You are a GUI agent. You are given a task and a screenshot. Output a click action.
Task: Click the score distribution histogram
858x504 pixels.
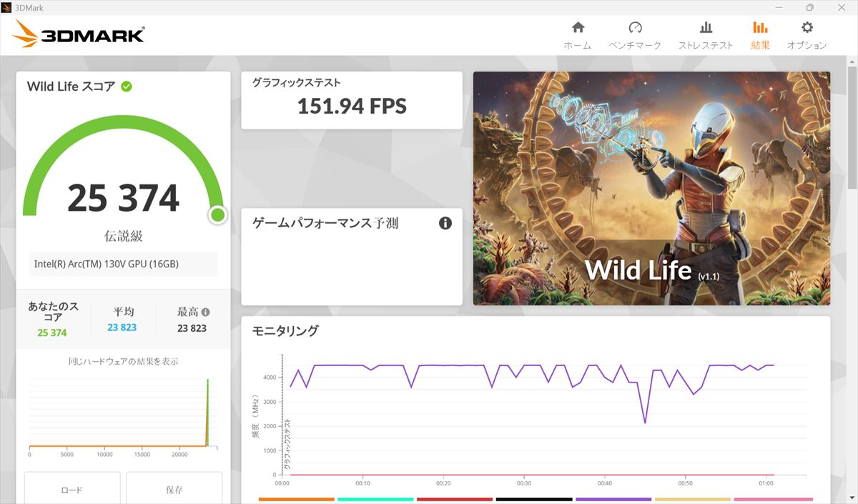click(x=123, y=416)
